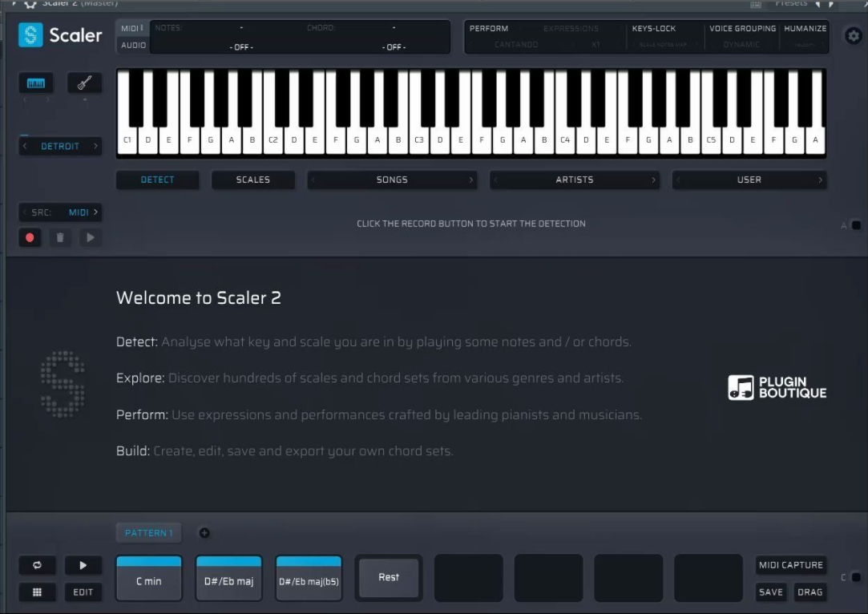Select the keyboard instrument icon
Viewport: 868px width, 614px height.
[35, 83]
